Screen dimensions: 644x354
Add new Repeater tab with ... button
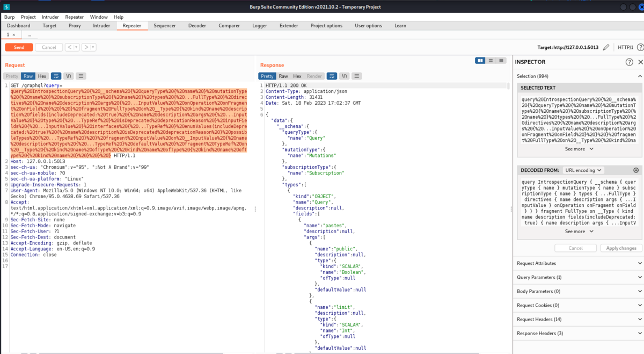pyautogui.click(x=29, y=34)
